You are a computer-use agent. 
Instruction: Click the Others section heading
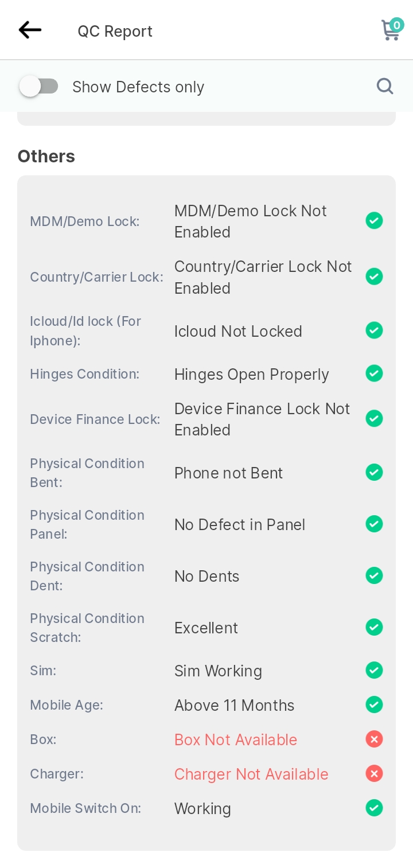46,156
